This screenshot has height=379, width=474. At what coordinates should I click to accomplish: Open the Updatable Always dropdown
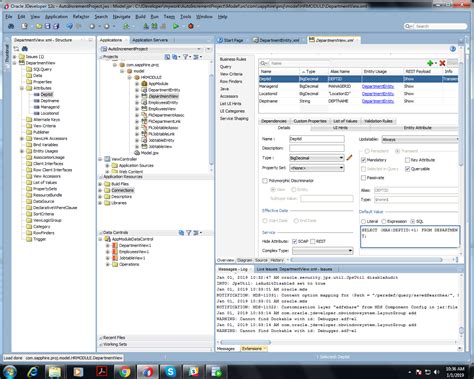tap(420, 139)
